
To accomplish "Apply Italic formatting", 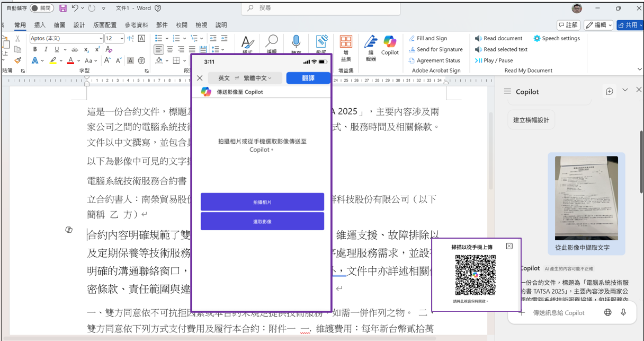I will [x=46, y=49].
